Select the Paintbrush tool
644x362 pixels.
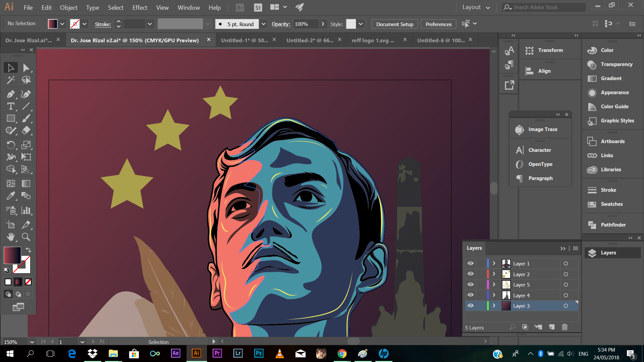point(26,118)
